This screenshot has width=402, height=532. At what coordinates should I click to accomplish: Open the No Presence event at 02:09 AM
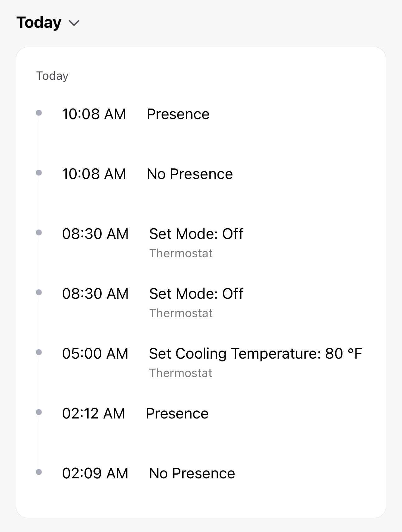click(192, 473)
